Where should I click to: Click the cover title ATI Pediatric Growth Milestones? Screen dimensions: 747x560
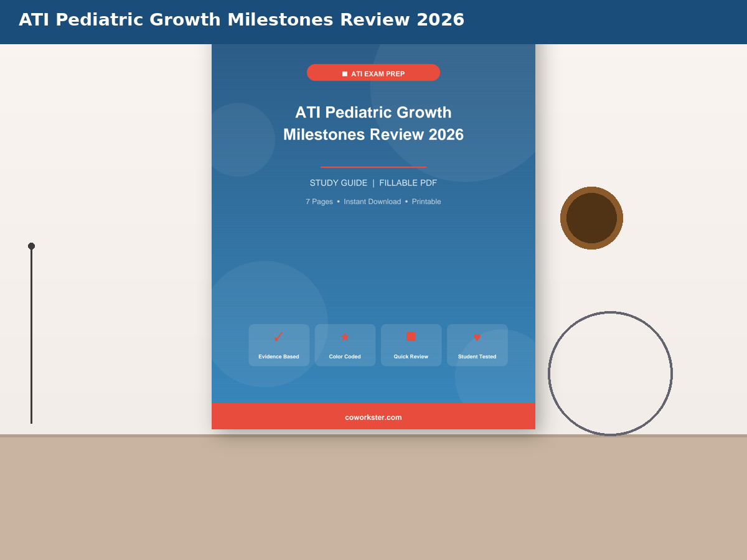374,123
